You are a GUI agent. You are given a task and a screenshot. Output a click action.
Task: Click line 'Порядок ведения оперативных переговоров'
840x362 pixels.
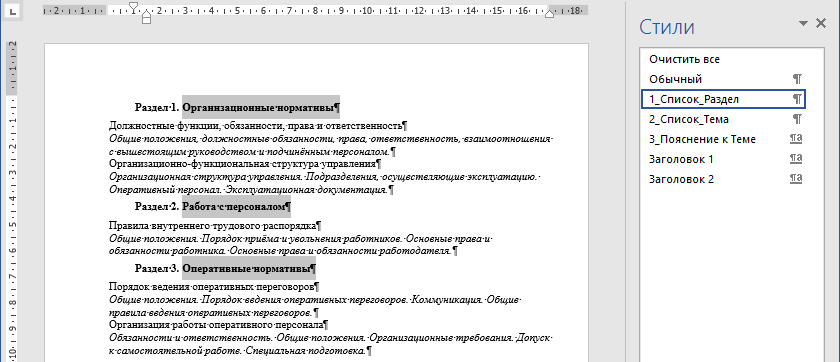tap(211, 287)
